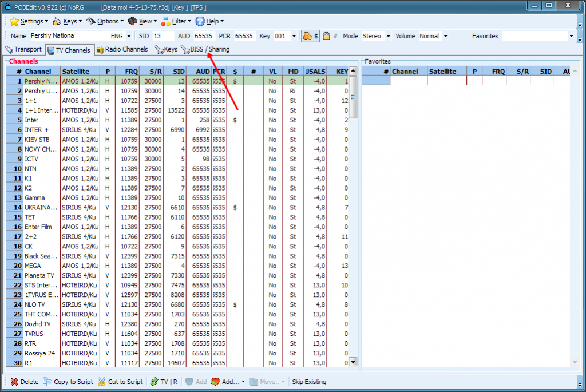Click the View gear icon

(132, 21)
